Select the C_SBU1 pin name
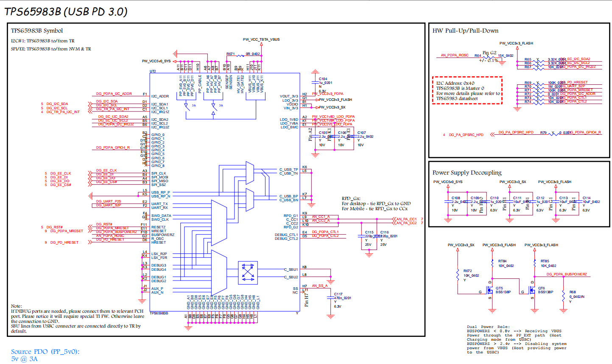 pyautogui.click(x=291, y=270)
